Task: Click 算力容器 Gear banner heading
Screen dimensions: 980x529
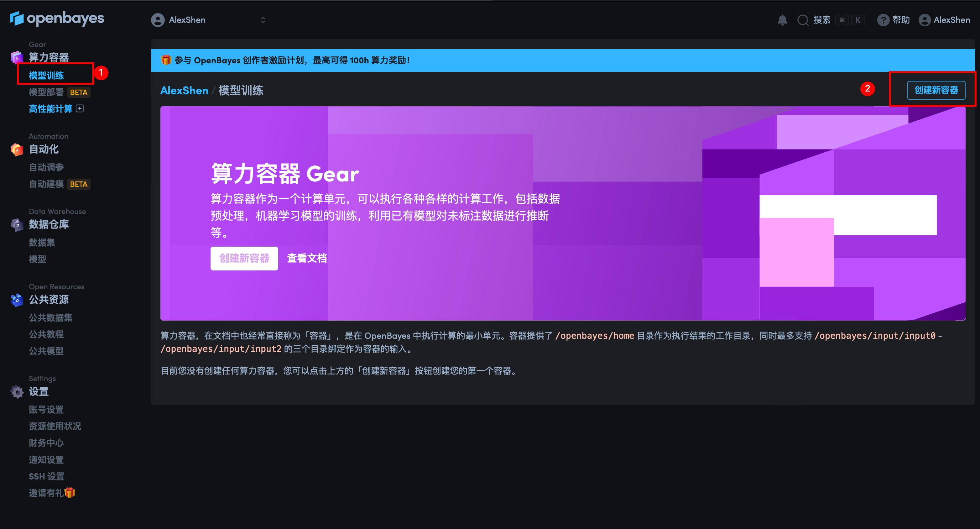Action: (284, 174)
